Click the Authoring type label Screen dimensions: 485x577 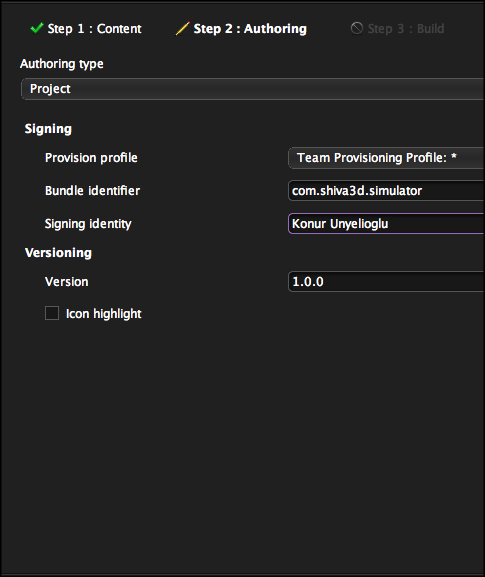tap(61, 64)
